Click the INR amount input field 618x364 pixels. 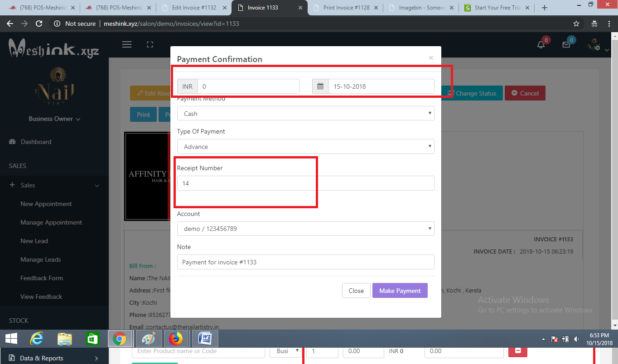point(248,86)
